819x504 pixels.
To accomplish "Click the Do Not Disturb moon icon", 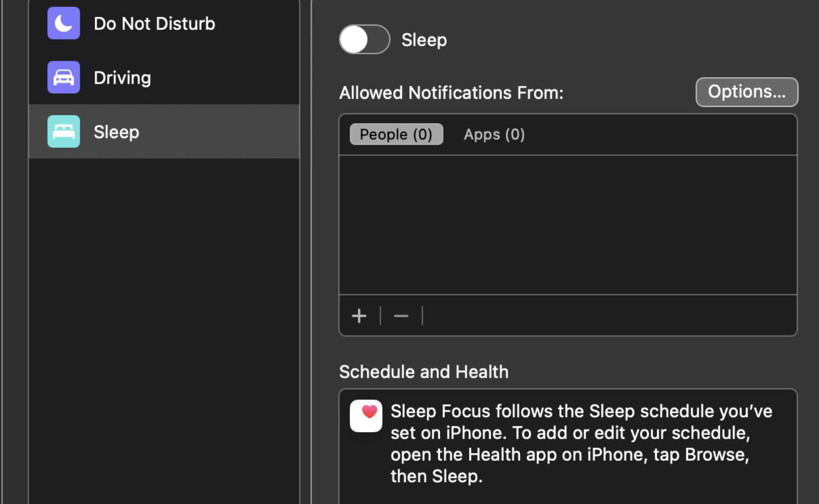I will [x=63, y=23].
